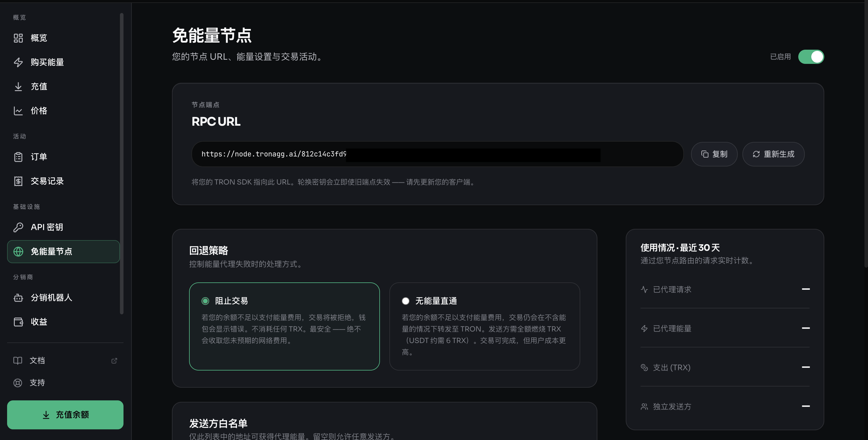Screen dimensions: 868x440
Task: Click the 阻止交易 card description text
Action: click(x=283, y=329)
